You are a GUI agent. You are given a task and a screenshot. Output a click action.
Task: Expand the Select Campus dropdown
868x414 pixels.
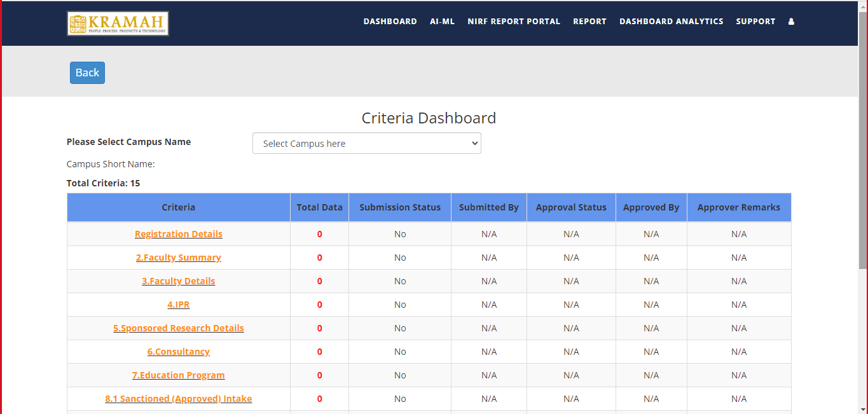[x=366, y=144]
